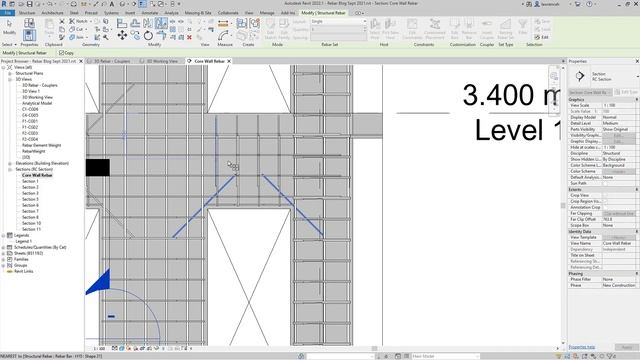Select the Modify arrow tool
This screenshot has width=640, height=360.
9,25
